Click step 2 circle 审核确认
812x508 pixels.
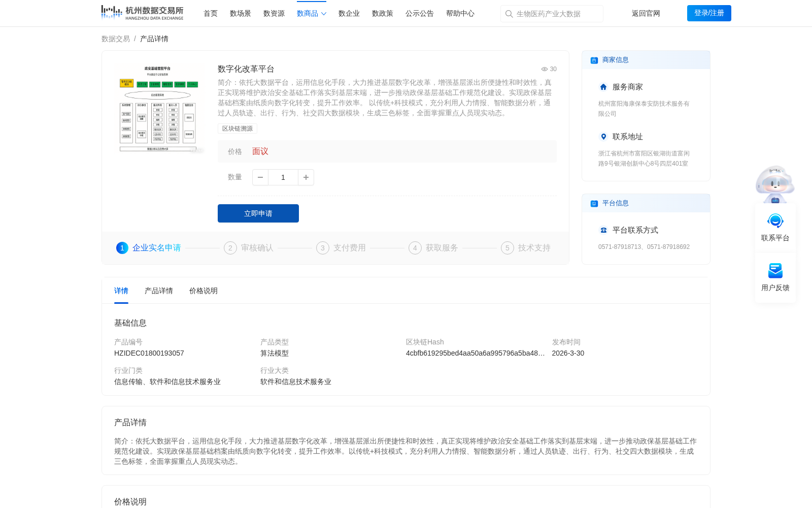coord(230,248)
